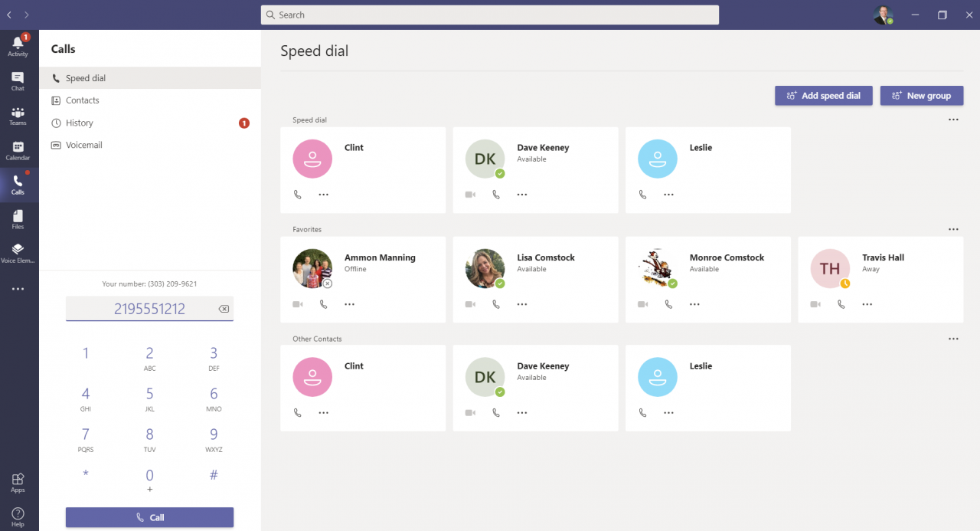The height and width of the screenshot is (531, 980).
Task: Open Help
Action: tap(18, 514)
